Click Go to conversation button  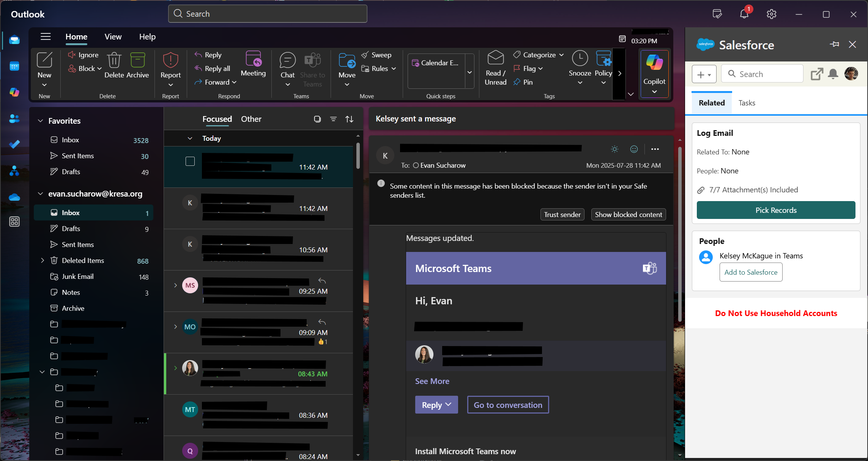tap(508, 405)
